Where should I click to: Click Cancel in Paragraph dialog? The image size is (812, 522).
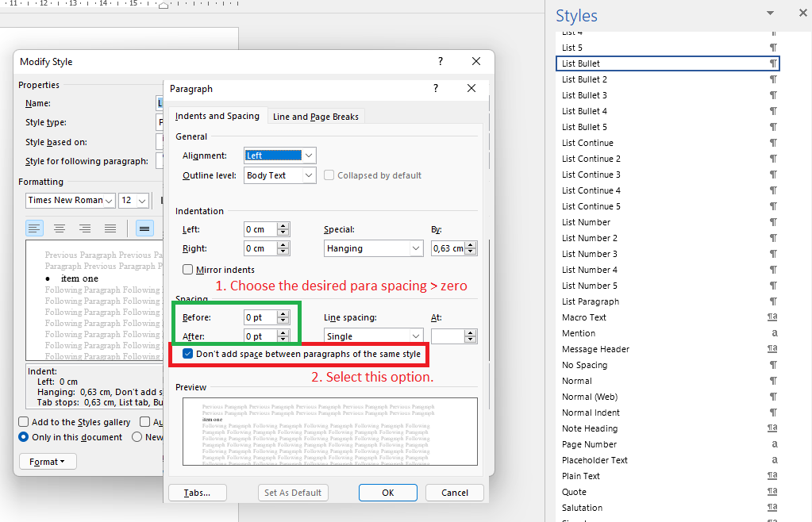pos(455,493)
